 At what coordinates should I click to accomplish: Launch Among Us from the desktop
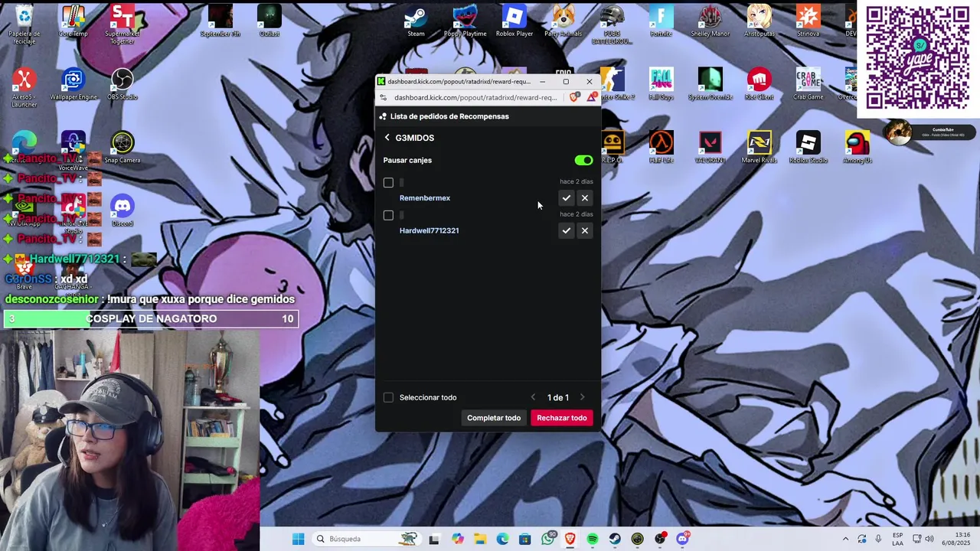tap(857, 148)
